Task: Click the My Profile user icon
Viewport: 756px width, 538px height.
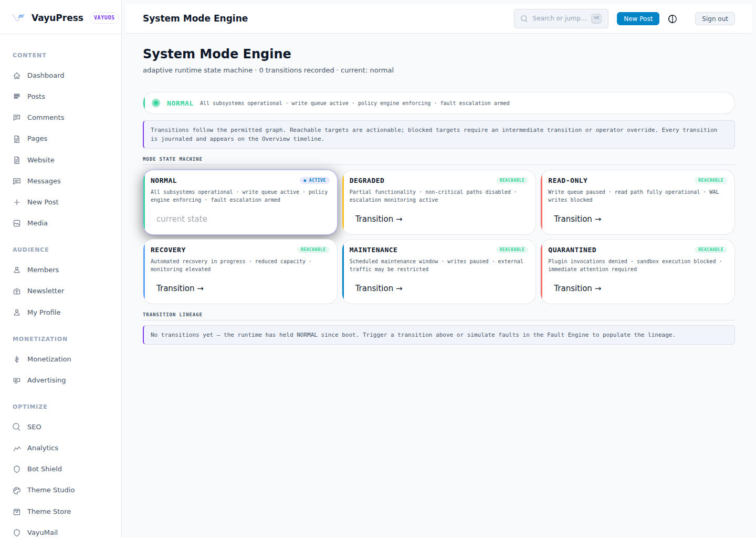Action: click(17, 313)
